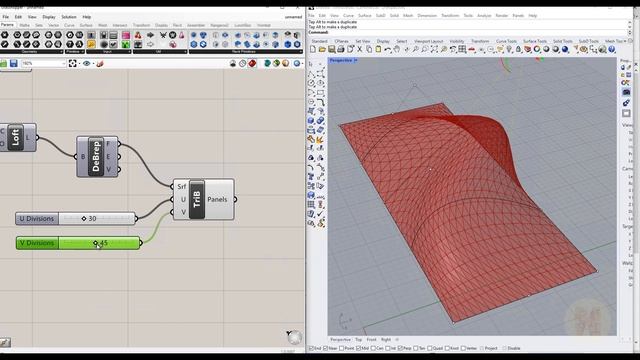Click the Save icon in Grasshopper canvas toolbar
This screenshot has height=360, width=640.
[13, 64]
